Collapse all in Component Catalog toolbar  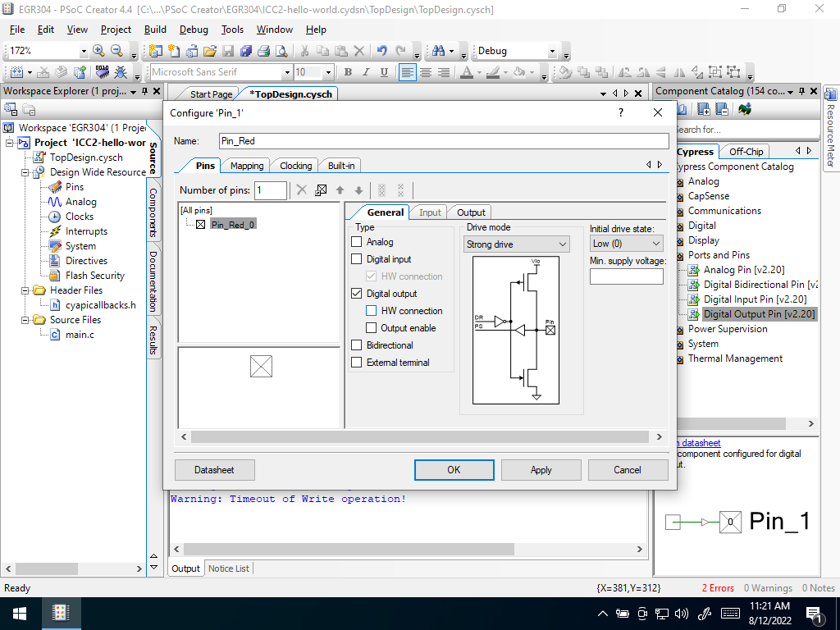tap(722, 109)
